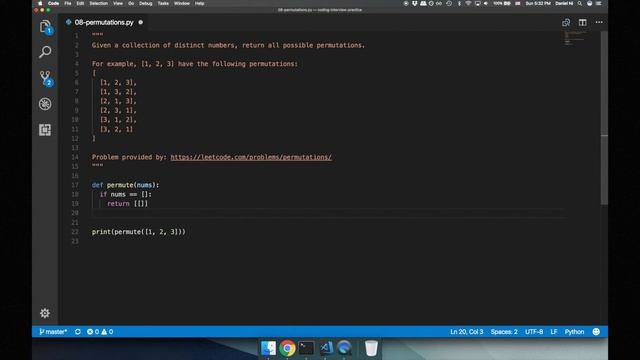Click the synchronize changes icon in status bar
Viewport: 640px width, 360px height.
[x=78, y=332]
